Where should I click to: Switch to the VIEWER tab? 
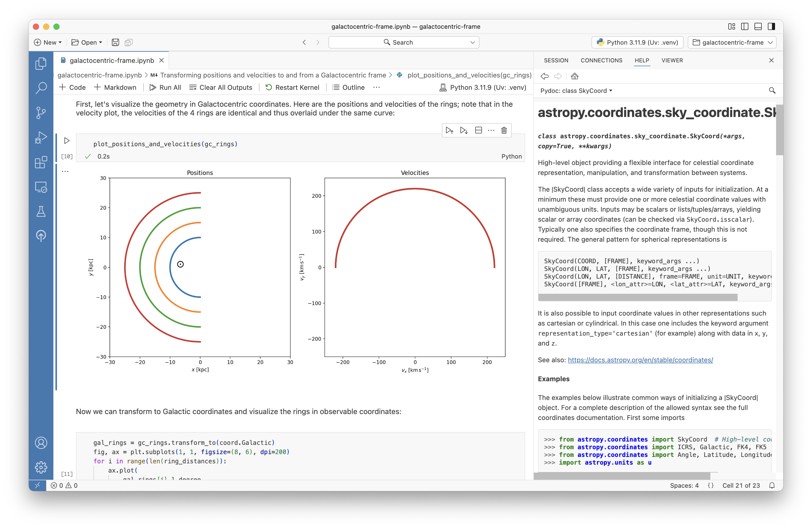(672, 60)
